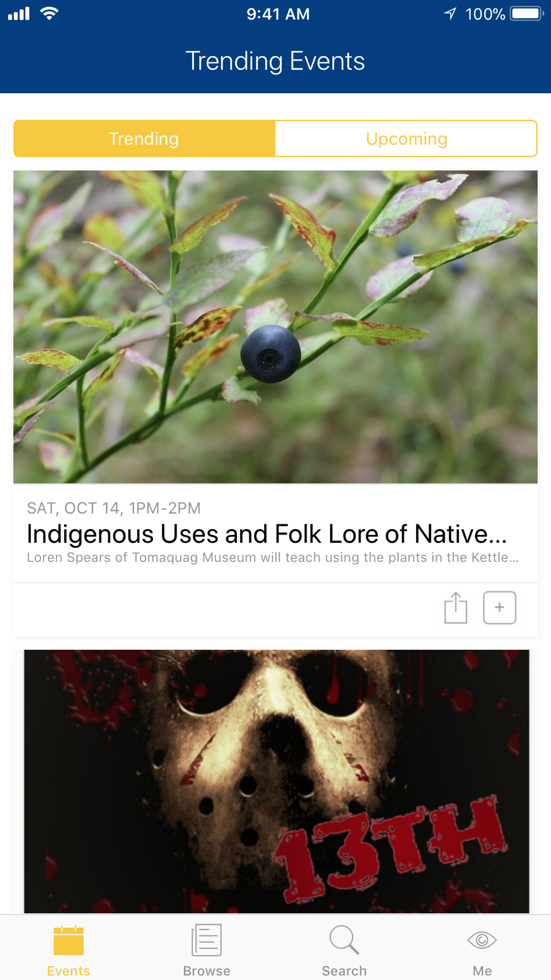This screenshot has height=980, width=551.
Task: Open Indigenous Uses and Folk Lore event title
Action: pyautogui.click(x=267, y=534)
